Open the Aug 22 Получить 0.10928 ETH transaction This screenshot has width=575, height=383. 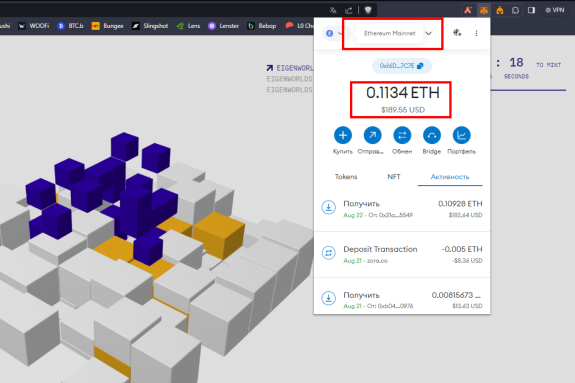(x=402, y=209)
